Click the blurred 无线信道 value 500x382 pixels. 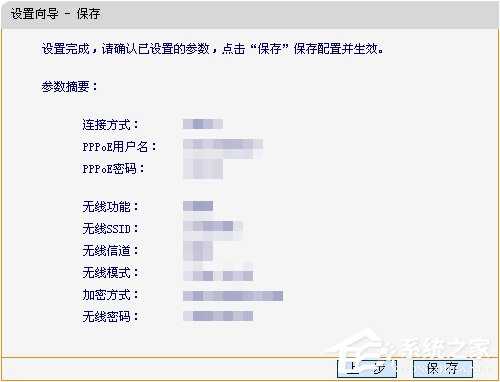pyautogui.click(x=198, y=251)
